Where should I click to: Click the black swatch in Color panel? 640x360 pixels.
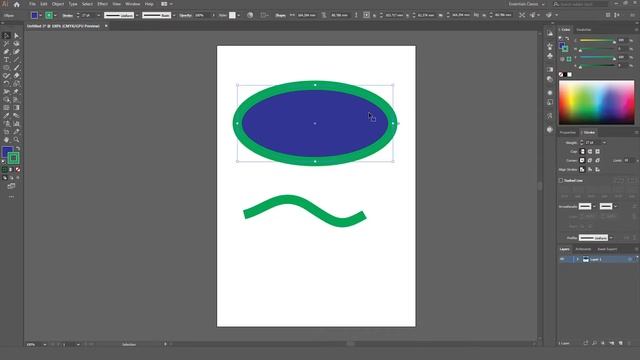point(565,74)
